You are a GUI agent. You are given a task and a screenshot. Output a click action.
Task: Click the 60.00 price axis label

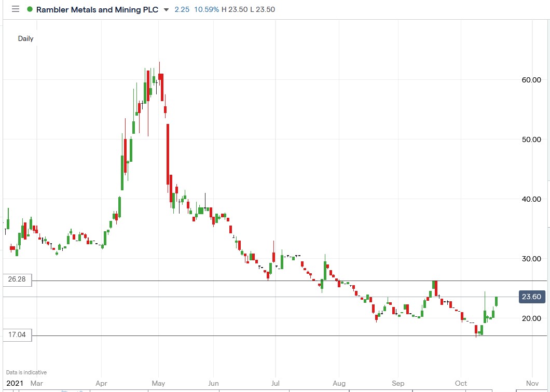click(531, 80)
